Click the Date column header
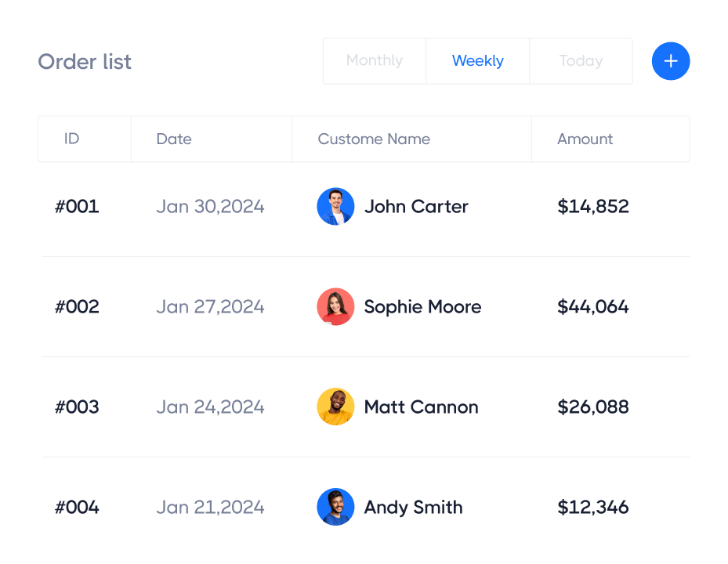The image size is (728, 564). click(x=173, y=139)
